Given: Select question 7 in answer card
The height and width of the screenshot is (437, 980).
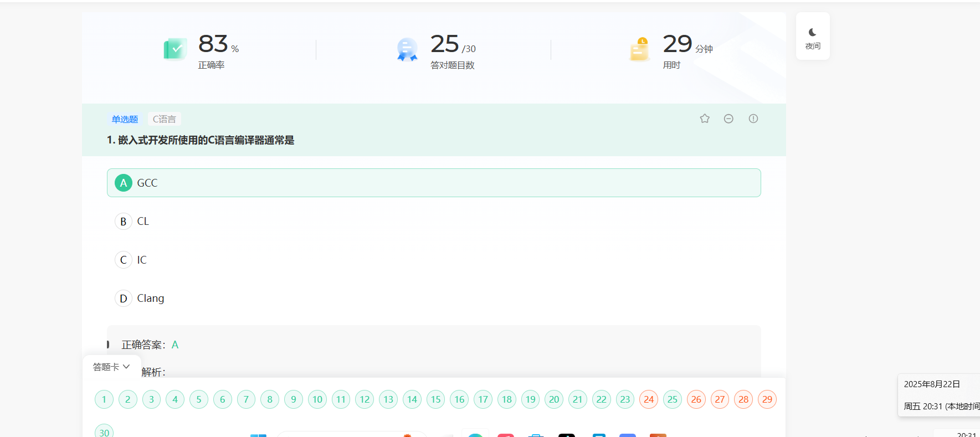Looking at the screenshot, I should click(247, 399).
